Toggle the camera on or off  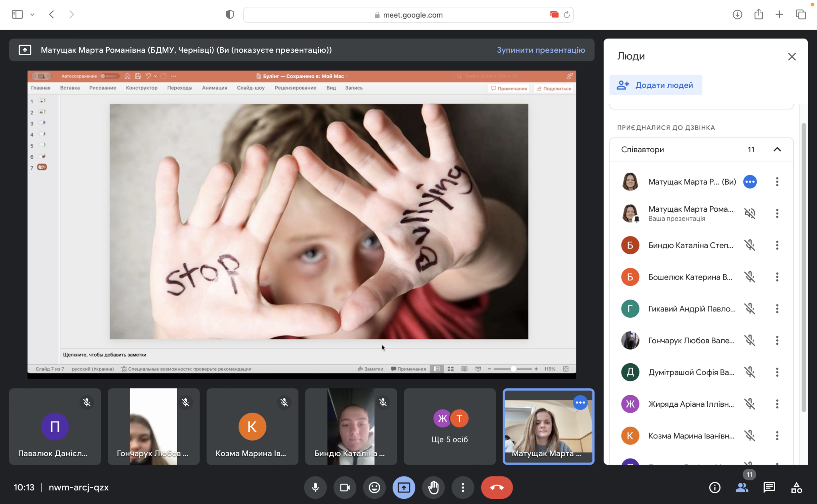pos(345,487)
